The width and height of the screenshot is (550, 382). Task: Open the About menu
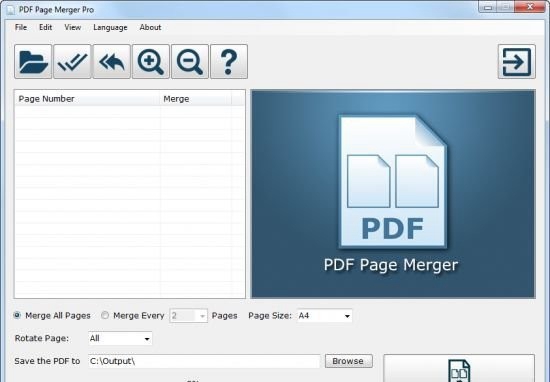(150, 27)
